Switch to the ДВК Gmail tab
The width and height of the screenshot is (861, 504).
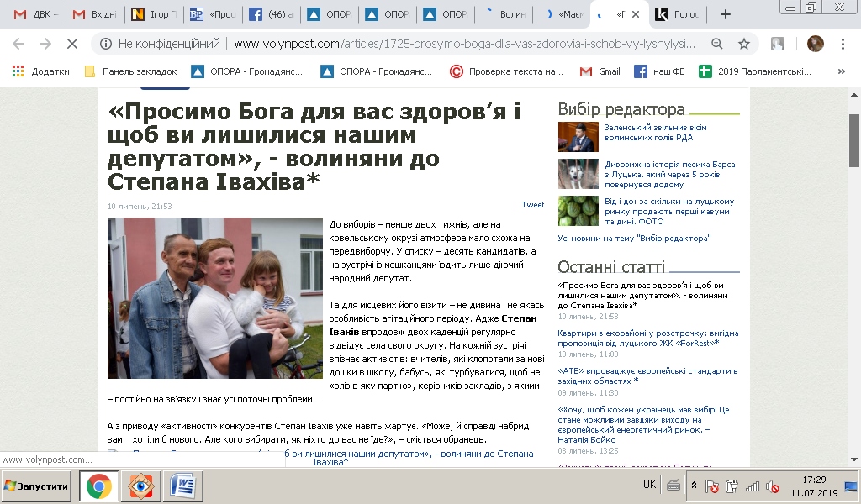click(x=36, y=14)
